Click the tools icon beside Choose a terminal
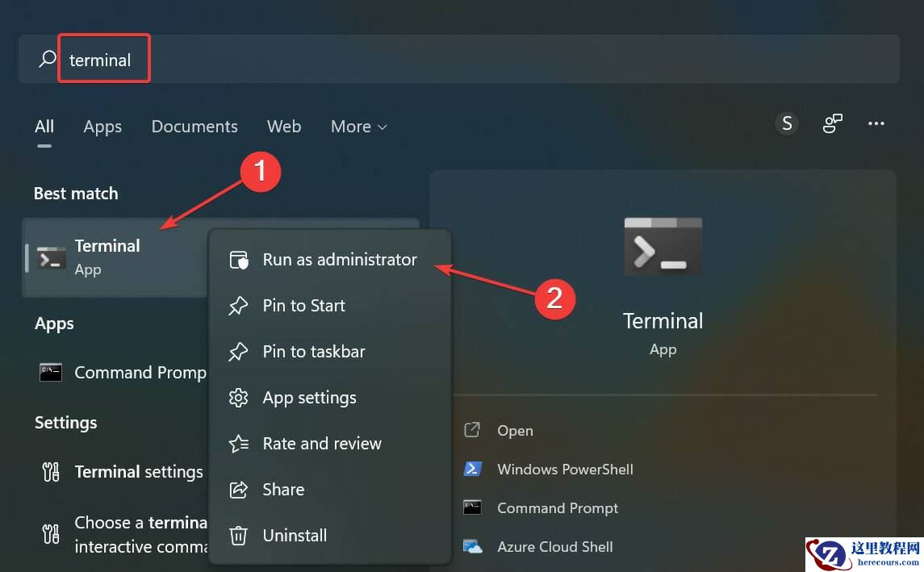Screen dimensions: 924x572 point(51,534)
